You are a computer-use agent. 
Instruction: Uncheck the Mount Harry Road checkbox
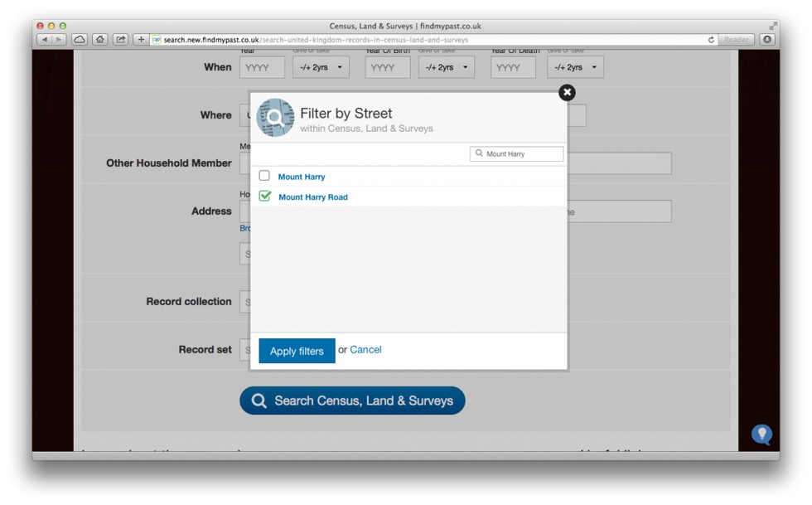point(265,197)
